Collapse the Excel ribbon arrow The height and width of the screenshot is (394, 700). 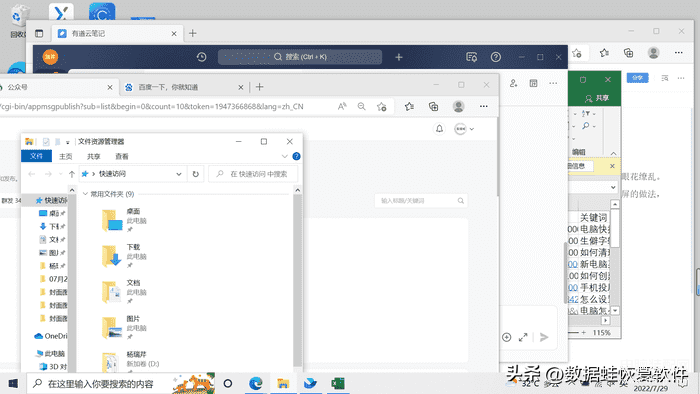(613, 153)
